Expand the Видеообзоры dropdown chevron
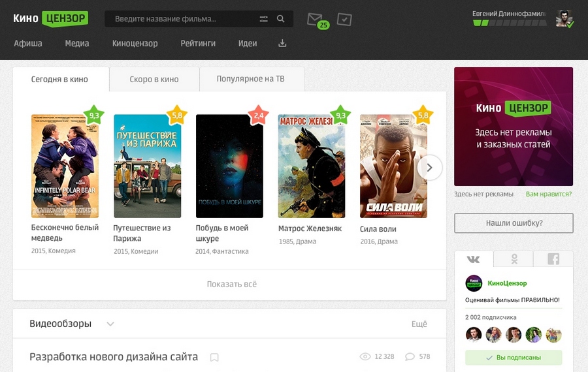Viewport: 588px width, 372px height. (x=110, y=324)
